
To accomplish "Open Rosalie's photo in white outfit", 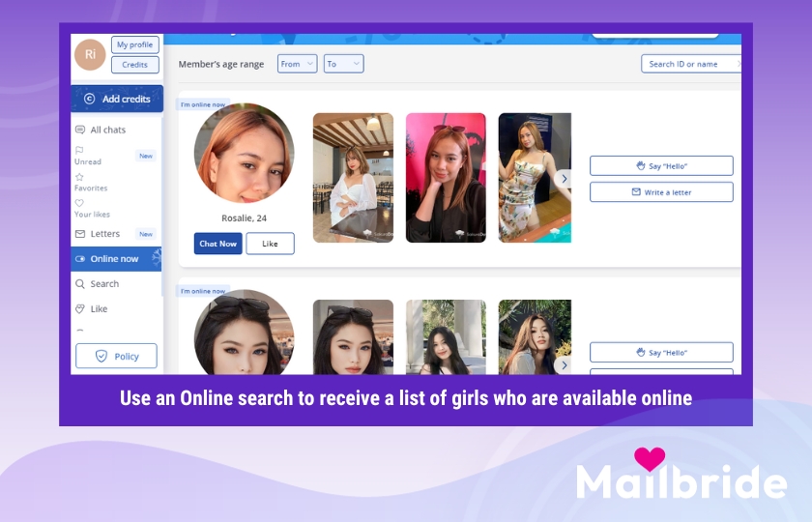I will pyautogui.click(x=353, y=178).
